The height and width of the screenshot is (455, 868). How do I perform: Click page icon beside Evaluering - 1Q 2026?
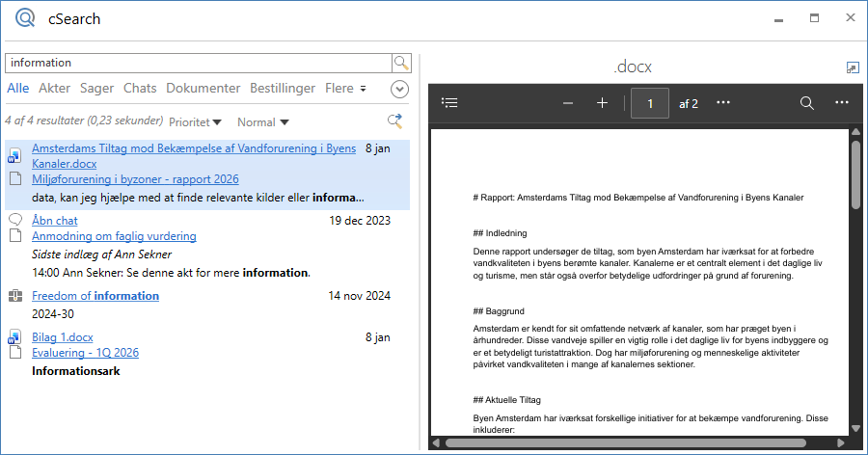pos(15,352)
